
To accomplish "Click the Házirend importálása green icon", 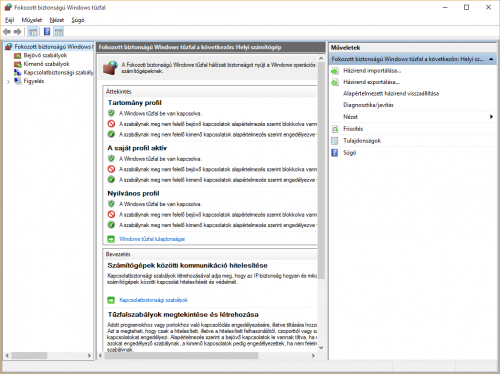I will [x=335, y=71].
